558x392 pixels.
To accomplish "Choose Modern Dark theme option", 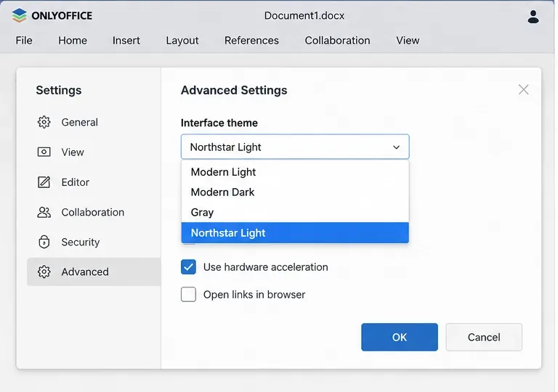I will pyautogui.click(x=295, y=192).
